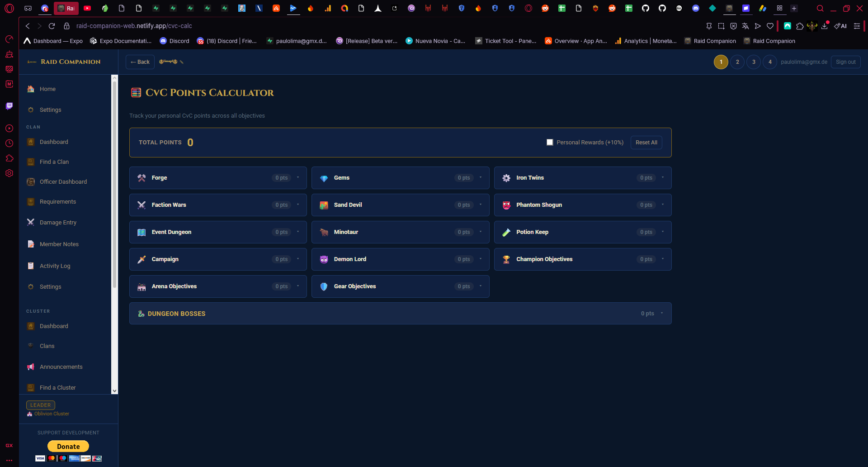The height and width of the screenshot is (467, 868).
Task: Switch to account slot 2
Action: tap(737, 62)
